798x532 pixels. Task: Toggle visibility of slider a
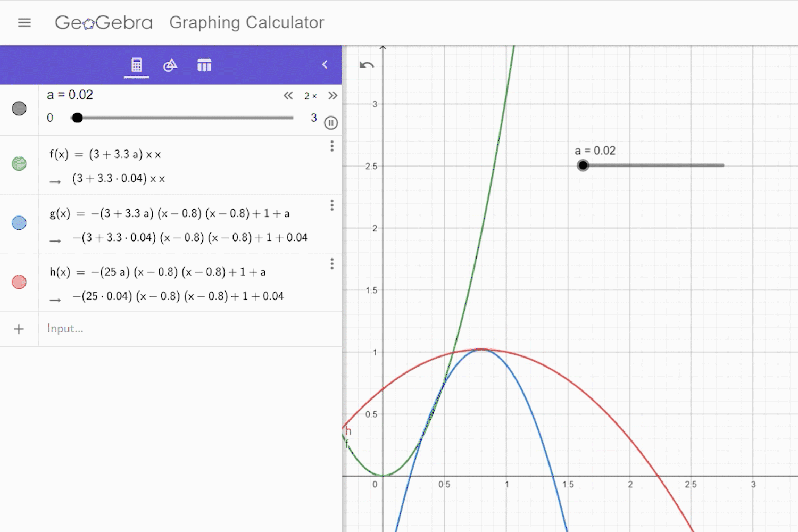tap(19, 109)
